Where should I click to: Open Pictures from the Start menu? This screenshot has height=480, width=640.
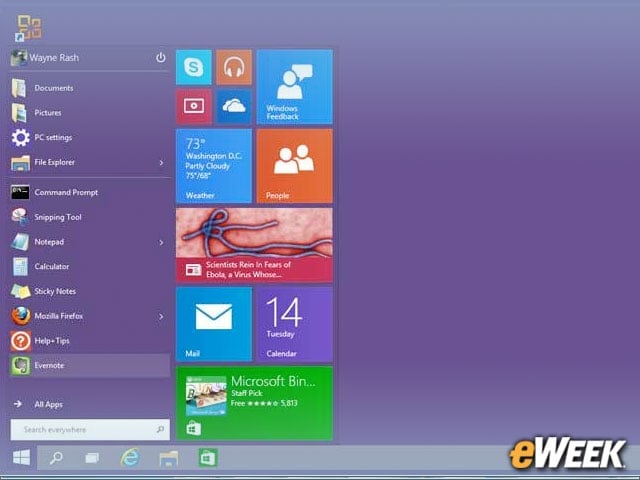[x=90, y=113]
